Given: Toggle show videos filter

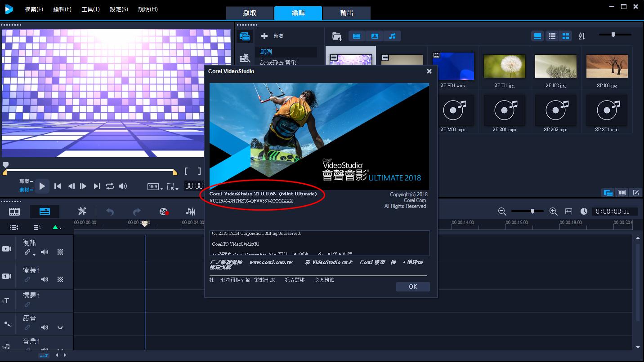Looking at the screenshot, I should (357, 36).
